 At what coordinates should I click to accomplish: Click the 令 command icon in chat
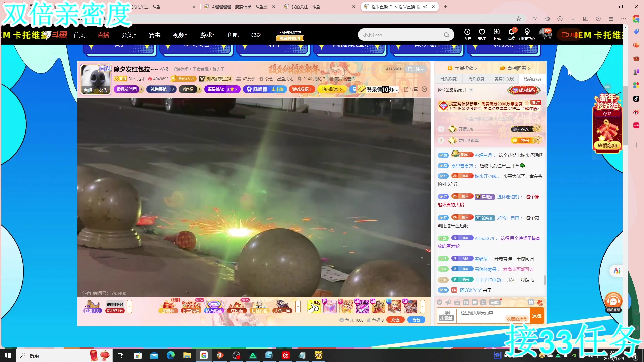483,302
